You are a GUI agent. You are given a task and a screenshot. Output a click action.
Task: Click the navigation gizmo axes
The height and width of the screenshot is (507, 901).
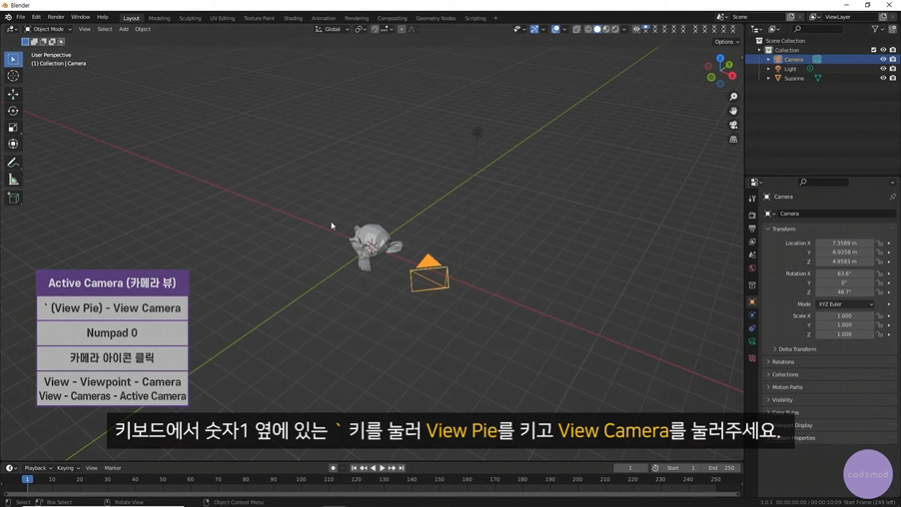point(721,71)
